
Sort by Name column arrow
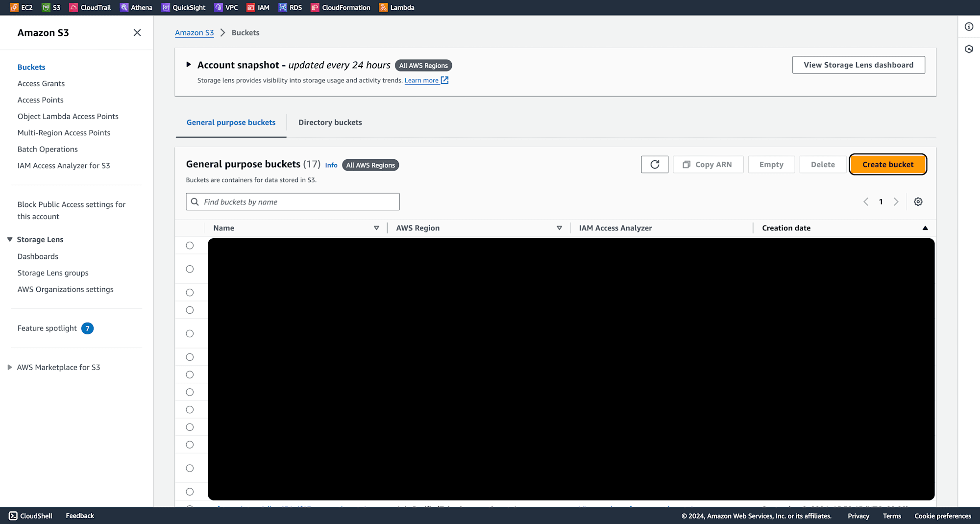(x=376, y=228)
